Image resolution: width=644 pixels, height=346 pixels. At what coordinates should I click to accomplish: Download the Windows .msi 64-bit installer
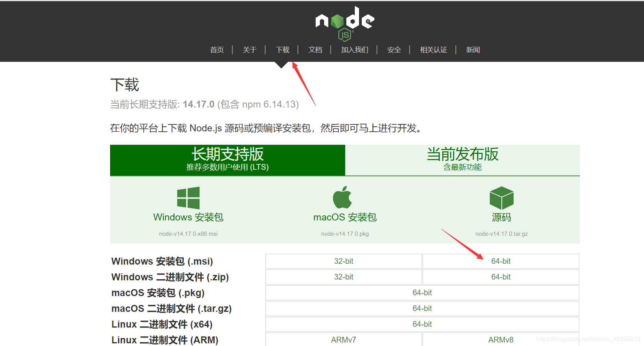[x=501, y=261]
